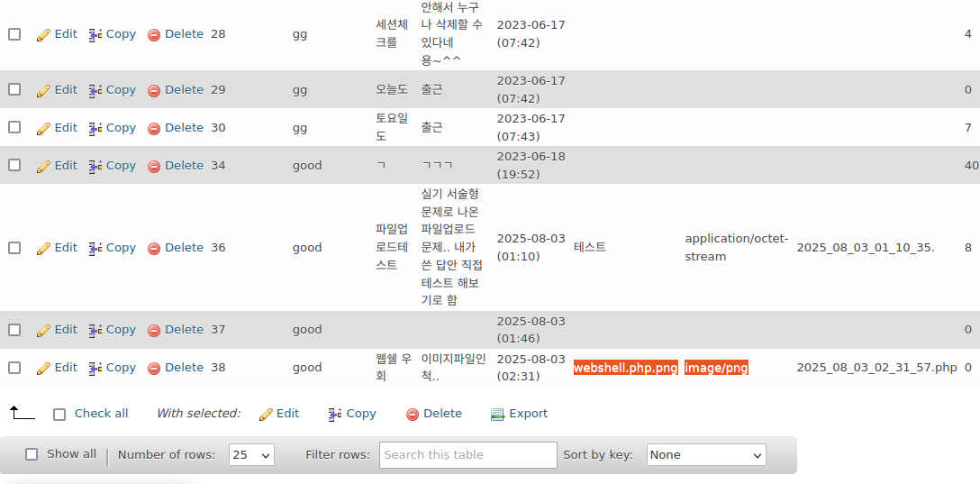Open the Number of rows dropdown
Image resolution: width=980 pixels, height=484 pixels.
pos(251,455)
